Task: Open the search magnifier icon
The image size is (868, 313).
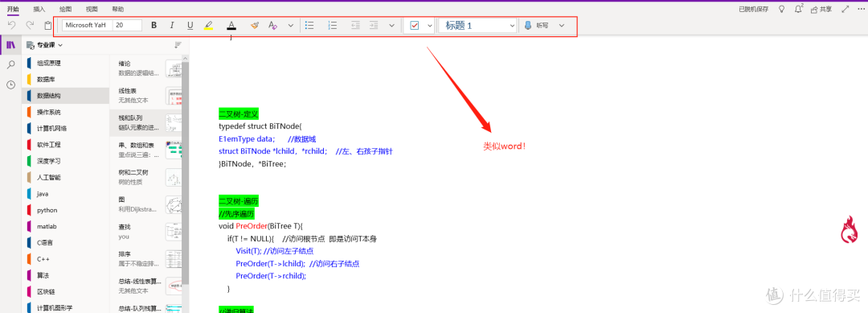Action: tap(10, 65)
